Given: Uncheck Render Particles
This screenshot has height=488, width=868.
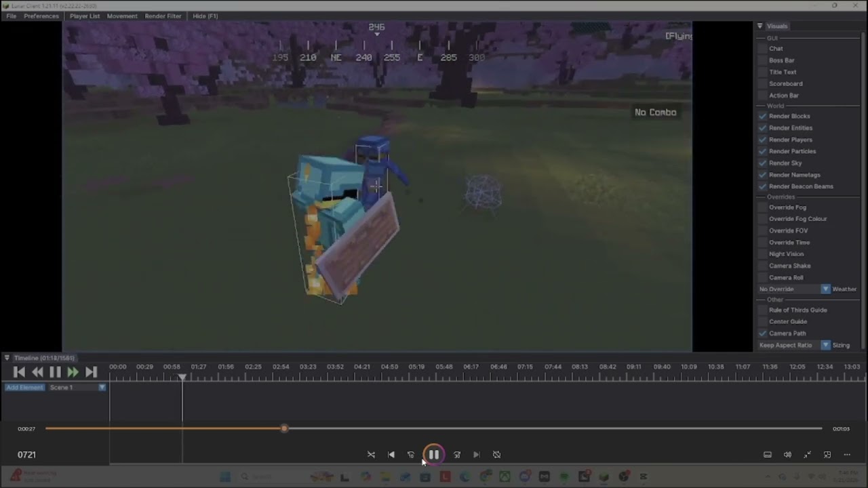Looking at the screenshot, I should pos(763,151).
